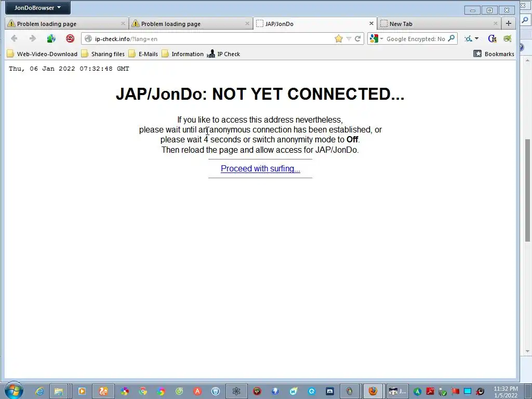Click the volume tray icon
The width and height of the screenshot is (532, 399).
pos(480,391)
